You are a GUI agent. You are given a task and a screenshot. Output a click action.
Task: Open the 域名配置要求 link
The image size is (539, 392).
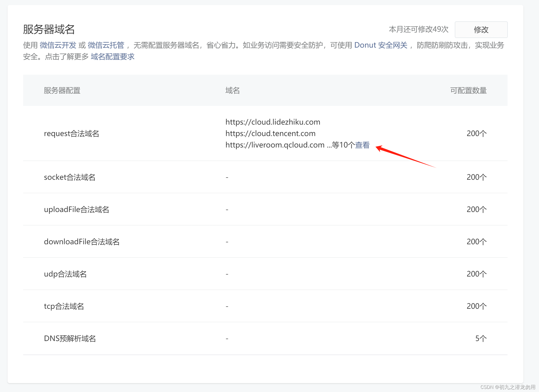click(x=112, y=57)
